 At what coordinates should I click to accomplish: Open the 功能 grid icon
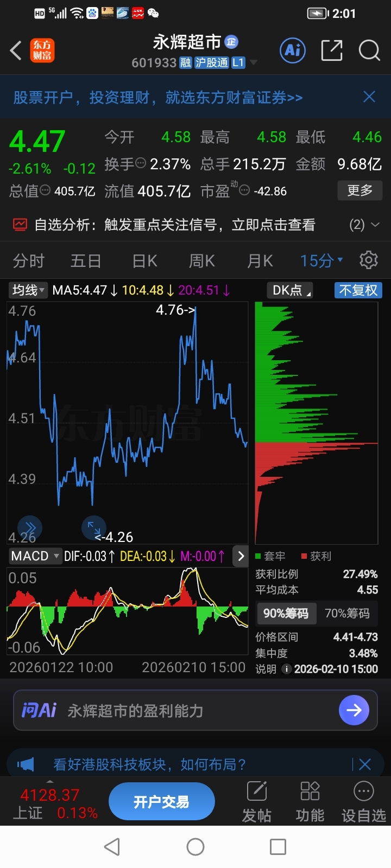coord(310,802)
